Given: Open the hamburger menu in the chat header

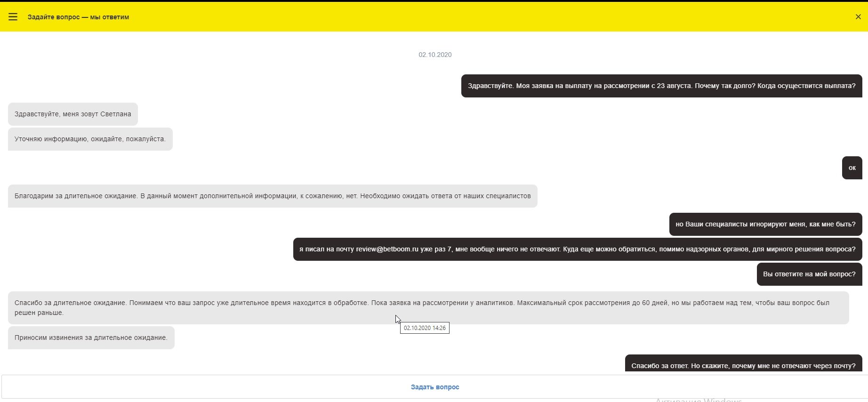Looking at the screenshot, I should [13, 17].
